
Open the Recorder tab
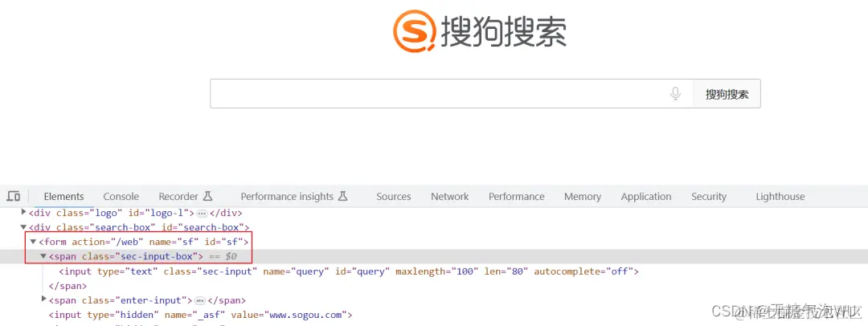[178, 197]
